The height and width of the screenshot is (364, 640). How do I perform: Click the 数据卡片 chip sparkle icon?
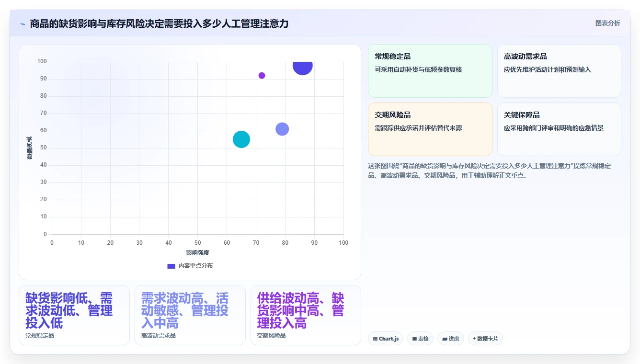click(474, 339)
